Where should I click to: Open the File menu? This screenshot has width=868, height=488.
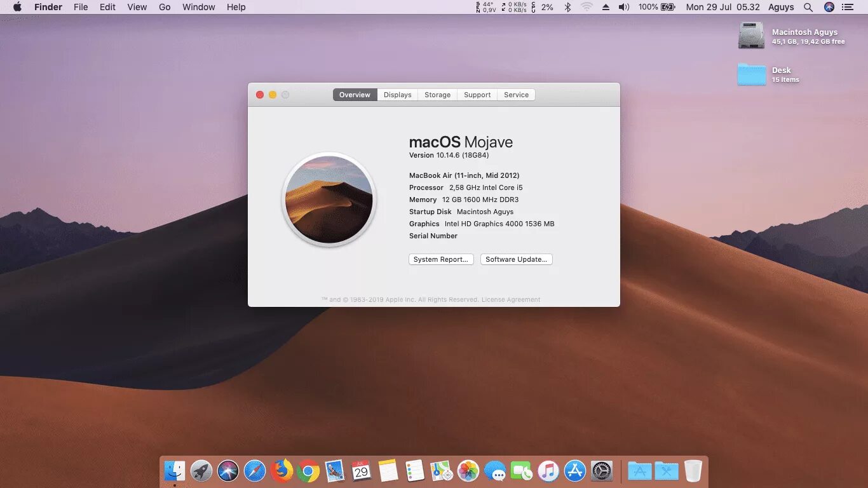pos(81,7)
